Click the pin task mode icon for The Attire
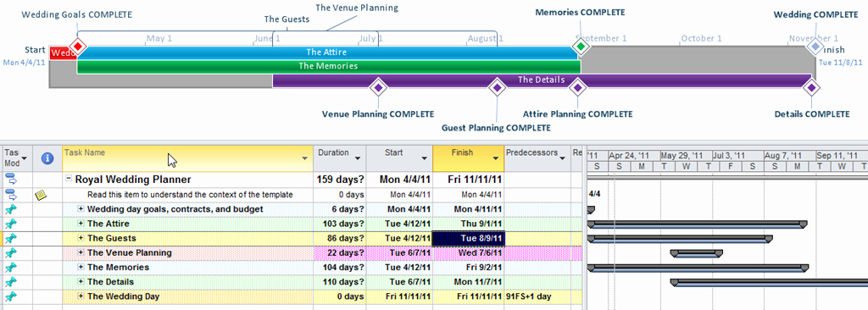 (x=11, y=224)
